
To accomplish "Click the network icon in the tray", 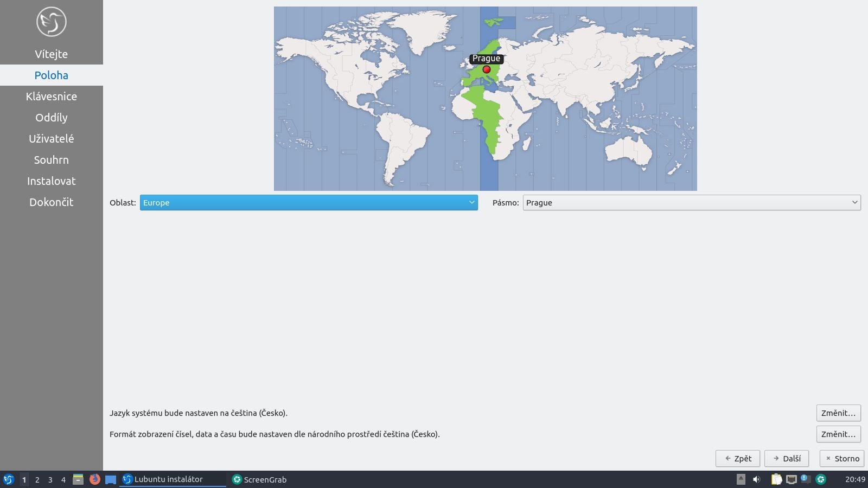I will pyautogui.click(x=791, y=479).
